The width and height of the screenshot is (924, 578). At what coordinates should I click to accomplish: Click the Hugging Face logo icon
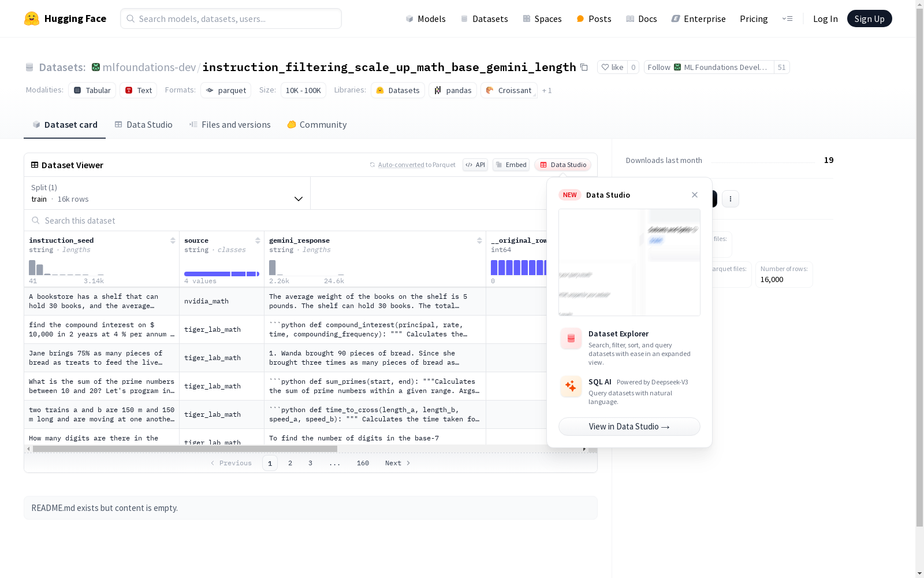click(x=32, y=18)
